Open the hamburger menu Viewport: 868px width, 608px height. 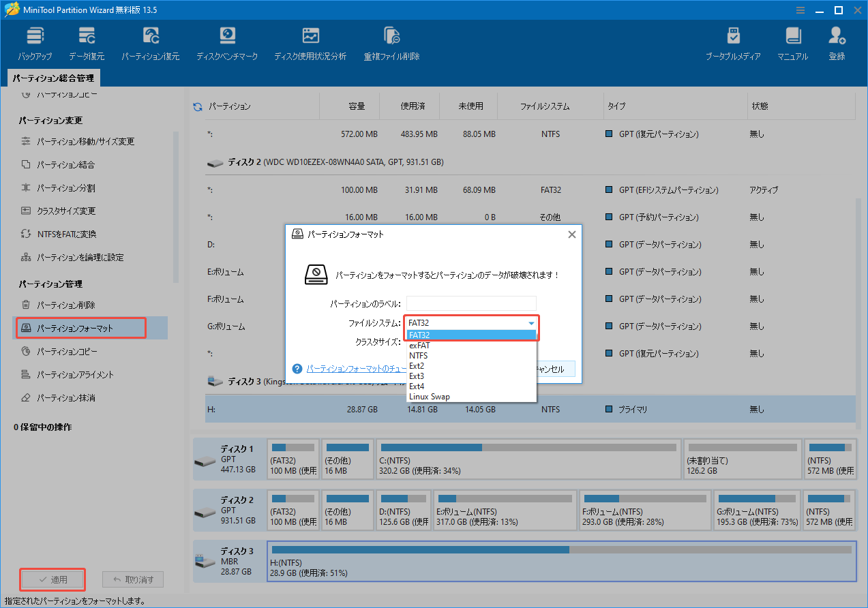click(800, 10)
